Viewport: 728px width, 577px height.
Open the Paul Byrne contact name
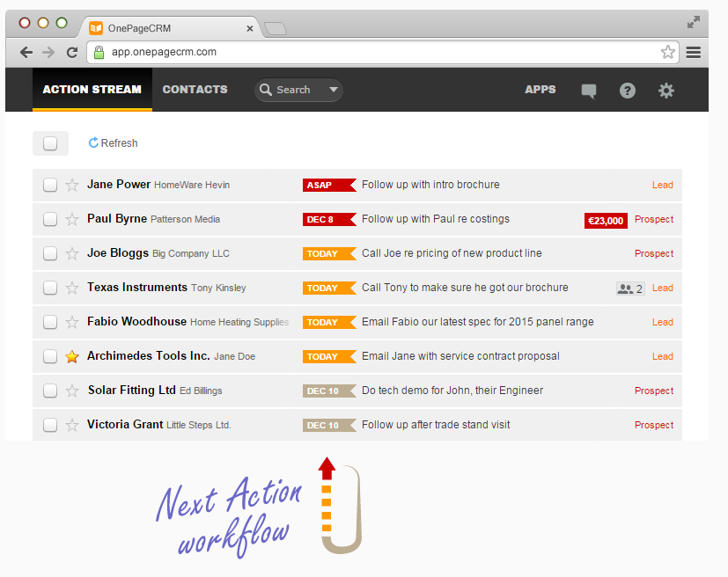pos(117,218)
